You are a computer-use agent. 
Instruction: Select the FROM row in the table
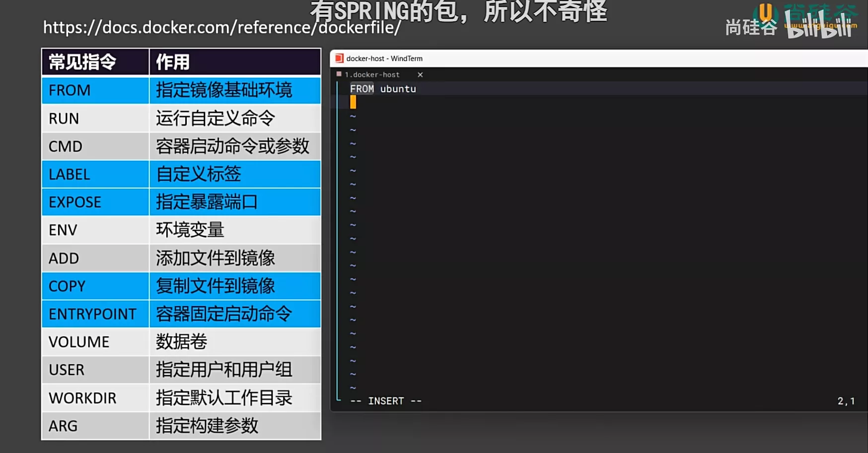(x=181, y=90)
